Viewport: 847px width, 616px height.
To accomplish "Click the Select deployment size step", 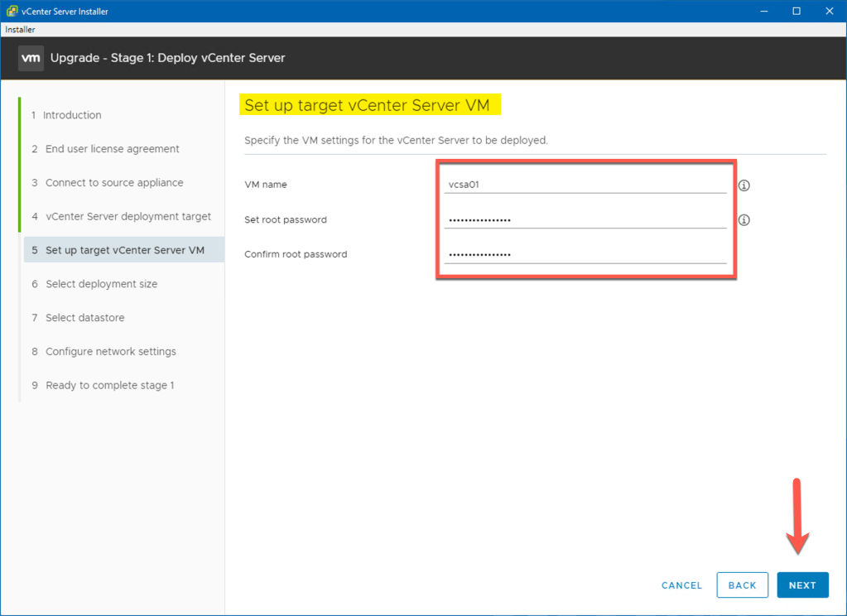I will (101, 284).
